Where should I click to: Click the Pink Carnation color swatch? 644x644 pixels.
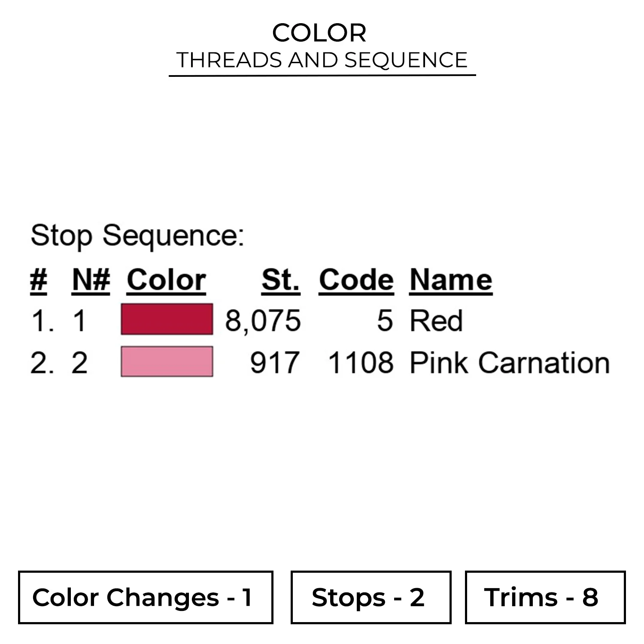click(167, 361)
